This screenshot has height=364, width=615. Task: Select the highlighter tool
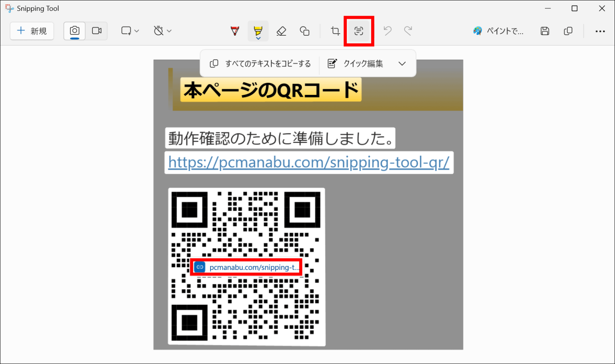(x=257, y=29)
